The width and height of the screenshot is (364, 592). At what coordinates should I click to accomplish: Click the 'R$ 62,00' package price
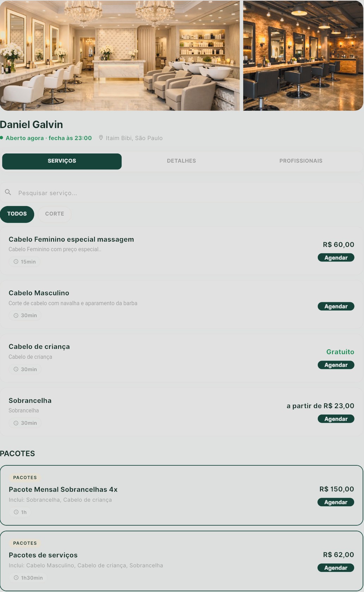coord(339,555)
